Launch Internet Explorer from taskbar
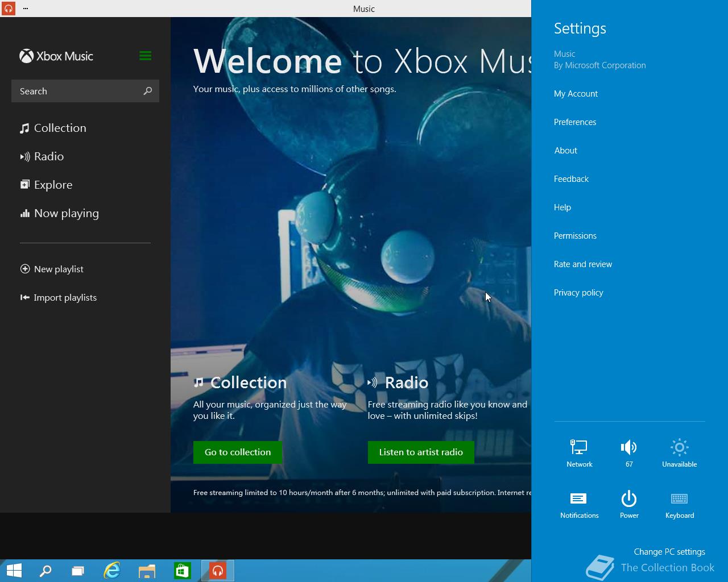The width and height of the screenshot is (728, 582). click(x=112, y=571)
